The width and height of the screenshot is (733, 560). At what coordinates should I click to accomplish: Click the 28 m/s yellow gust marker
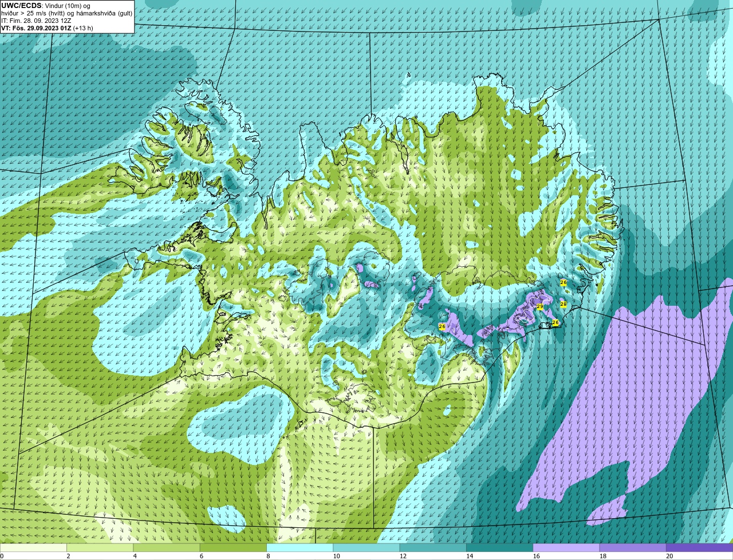tap(563, 304)
